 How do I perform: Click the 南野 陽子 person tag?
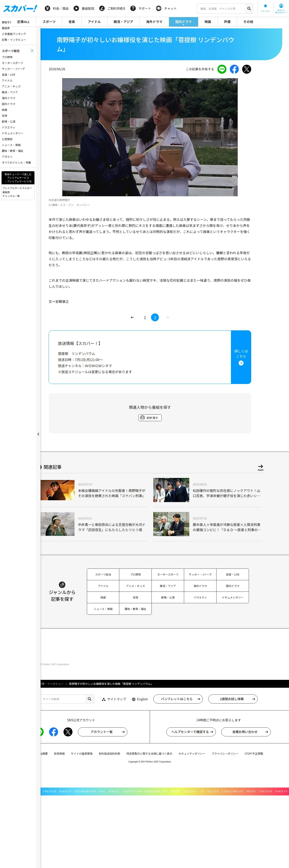pos(150,418)
